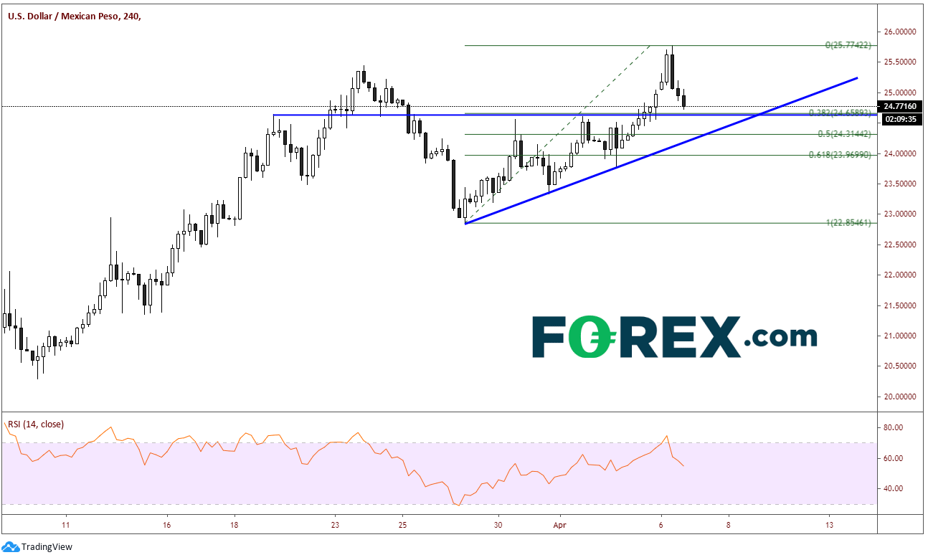Image resolution: width=928 pixels, height=560 pixels.
Task: Click the date label 23 on time axis
Action: (335, 524)
